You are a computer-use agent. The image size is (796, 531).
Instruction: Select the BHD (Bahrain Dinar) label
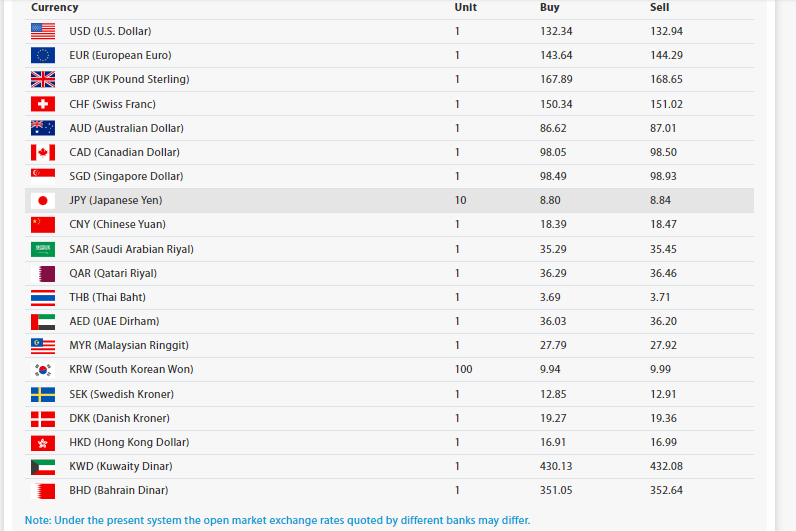click(118, 490)
